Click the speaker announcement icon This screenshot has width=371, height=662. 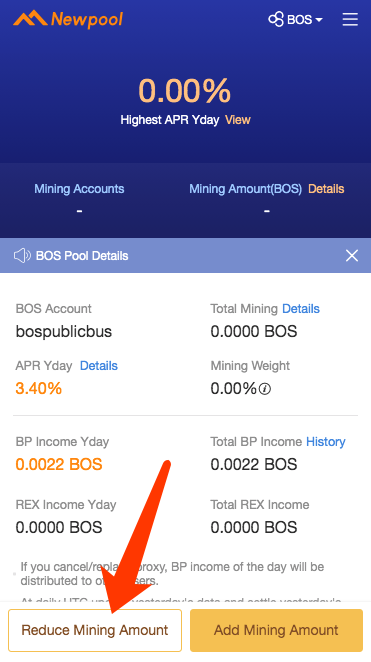(x=22, y=255)
